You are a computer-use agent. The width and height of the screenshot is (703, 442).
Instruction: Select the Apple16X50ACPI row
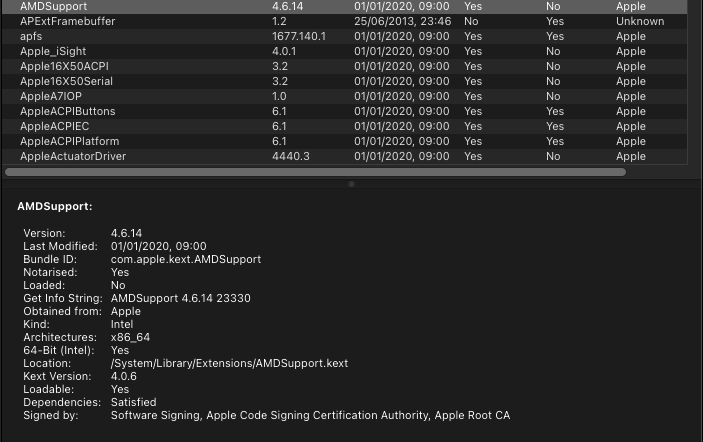point(344,66)
